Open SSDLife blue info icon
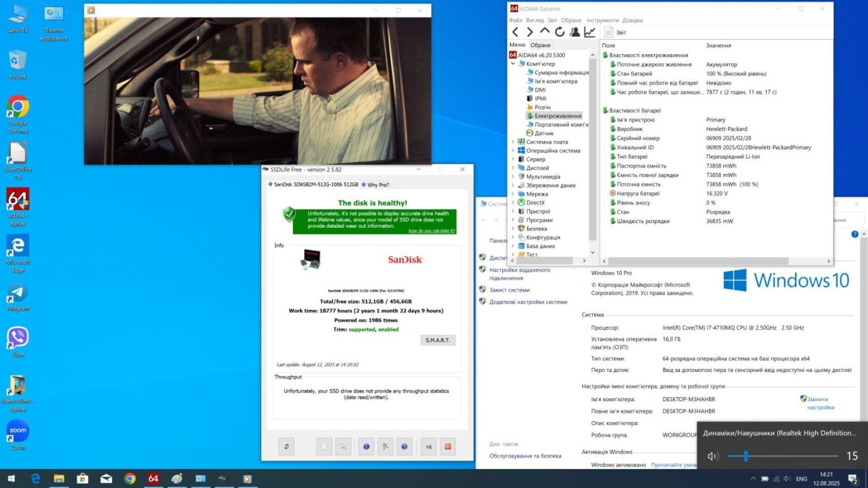 tap(366, 446)
